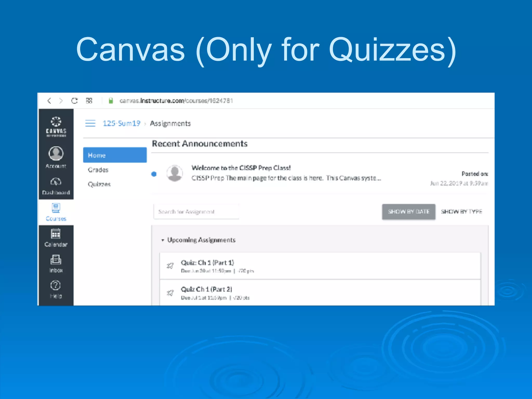Go to Dashboard in global navigation
The image size is (532, 399).
pyautogui.click(x=56, y=186)
